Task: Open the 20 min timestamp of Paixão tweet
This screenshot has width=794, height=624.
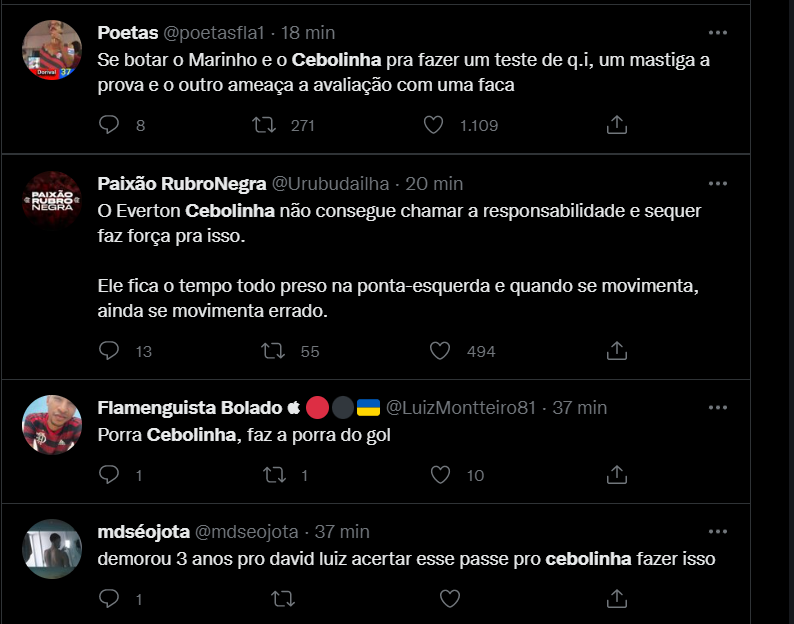Action: 434,183
